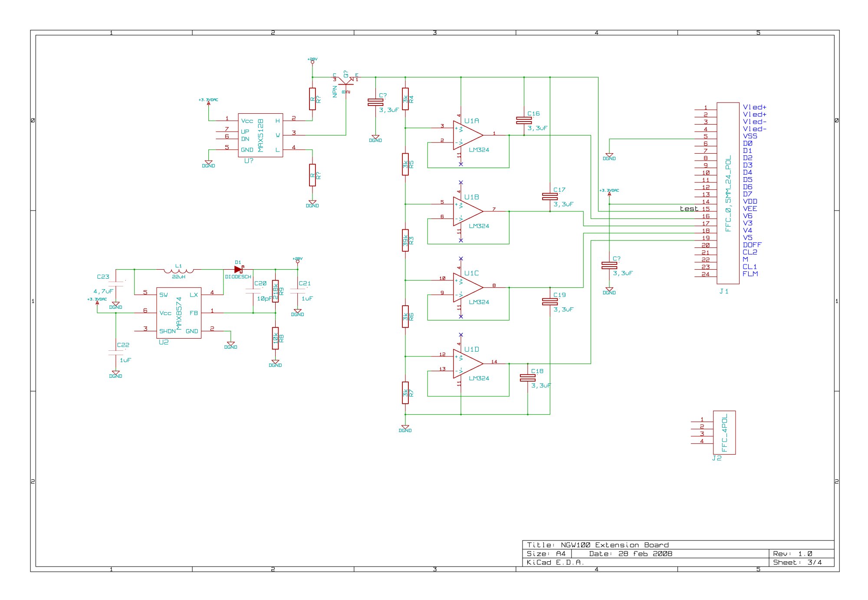Select resistor R8 10k
Screen dimensions: 868x600
pos(275,338)
